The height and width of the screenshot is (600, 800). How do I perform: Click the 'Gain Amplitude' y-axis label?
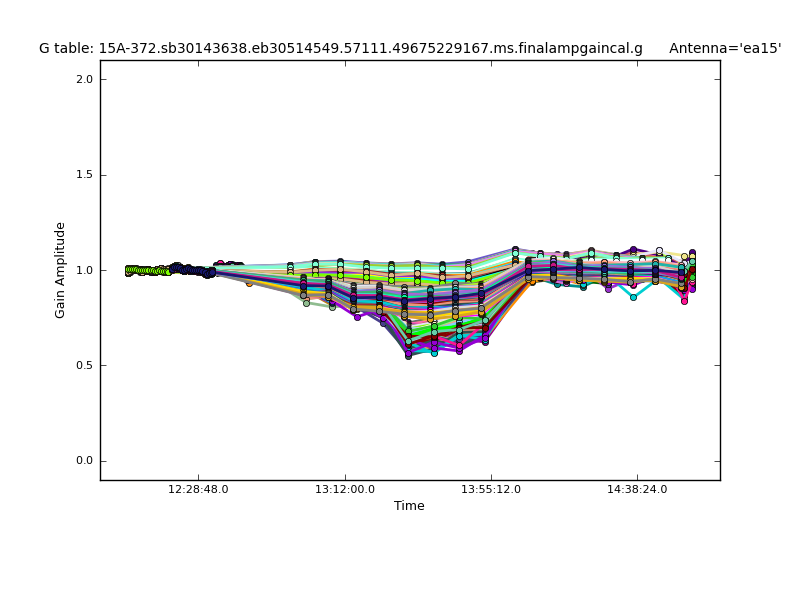pyautogui.click(x=60, y=270)
